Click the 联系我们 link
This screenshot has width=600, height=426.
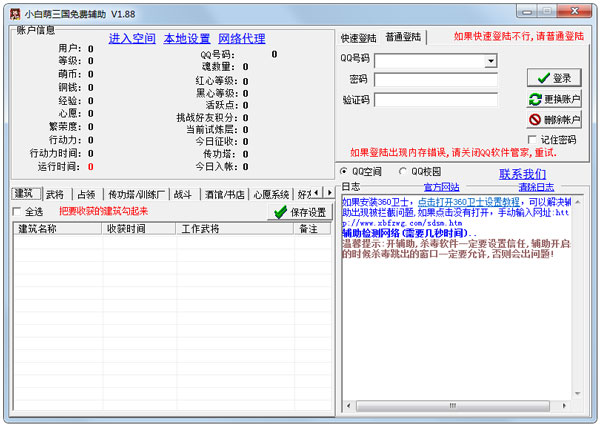(x=523, y=174)
